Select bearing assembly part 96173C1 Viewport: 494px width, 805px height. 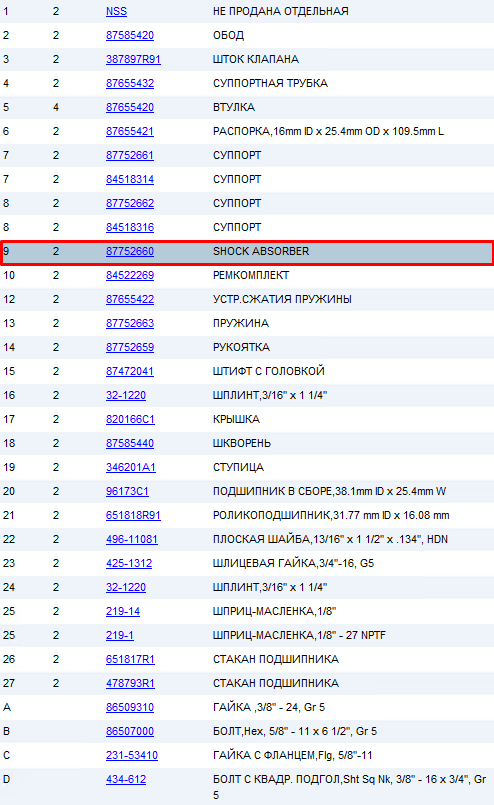point(127,491)
